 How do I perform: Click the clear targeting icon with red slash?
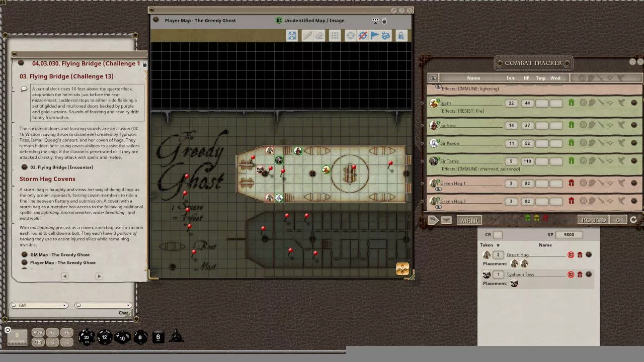362,35
